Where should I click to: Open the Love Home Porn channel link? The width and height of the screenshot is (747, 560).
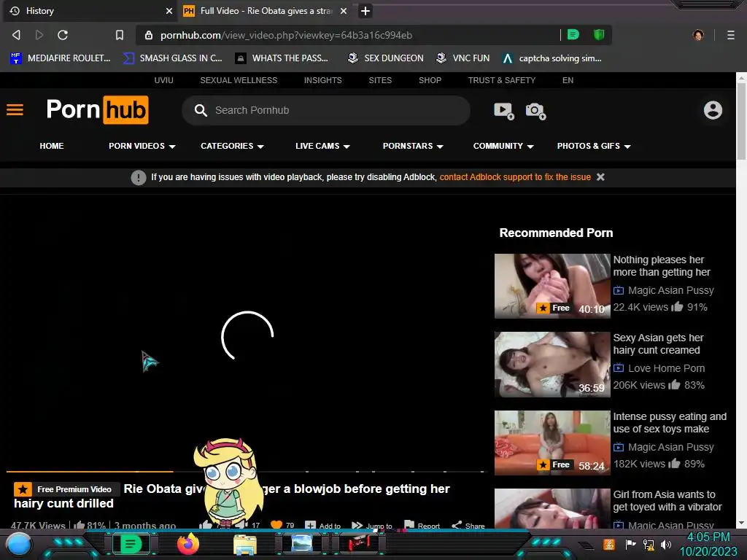click(667, 368)
